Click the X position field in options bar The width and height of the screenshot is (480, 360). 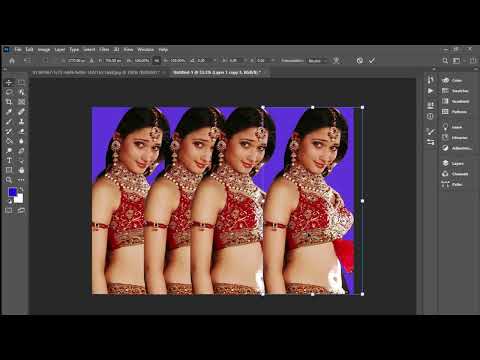tap(77, 61)
